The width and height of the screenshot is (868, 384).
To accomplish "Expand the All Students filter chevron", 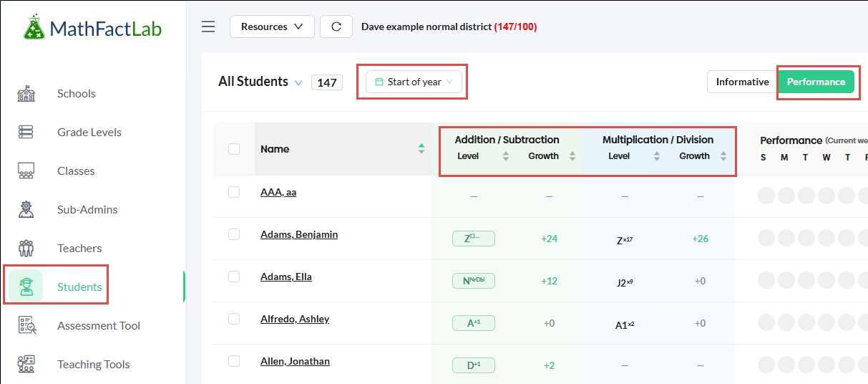I will point(298,82).
